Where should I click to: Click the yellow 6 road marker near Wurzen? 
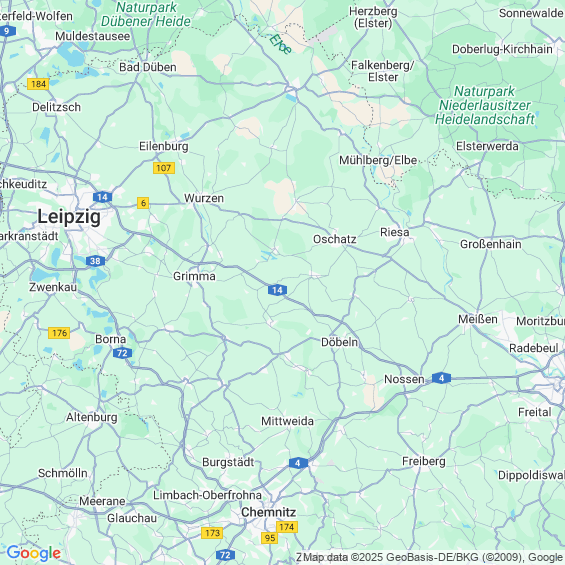click(x=143, y=203)
